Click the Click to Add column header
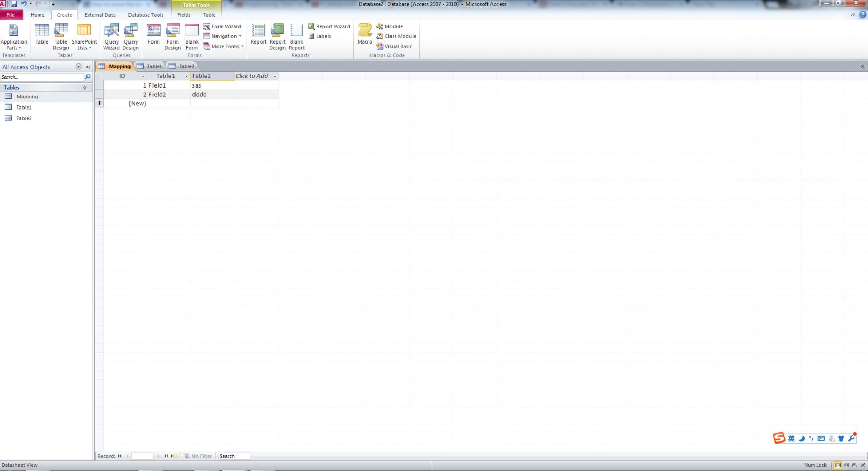868x471 pixels. pos(256,76)
